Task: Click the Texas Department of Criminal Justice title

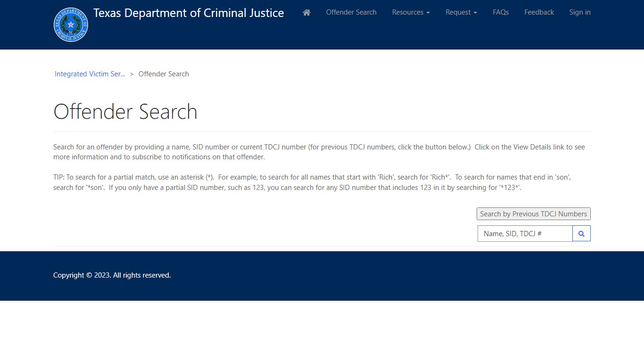Action: coord(189,13)
